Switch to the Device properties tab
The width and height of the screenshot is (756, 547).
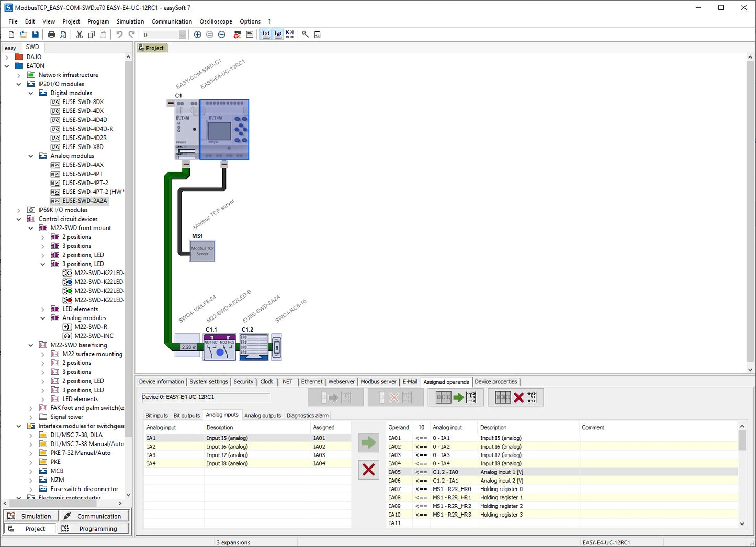[495, 382]
